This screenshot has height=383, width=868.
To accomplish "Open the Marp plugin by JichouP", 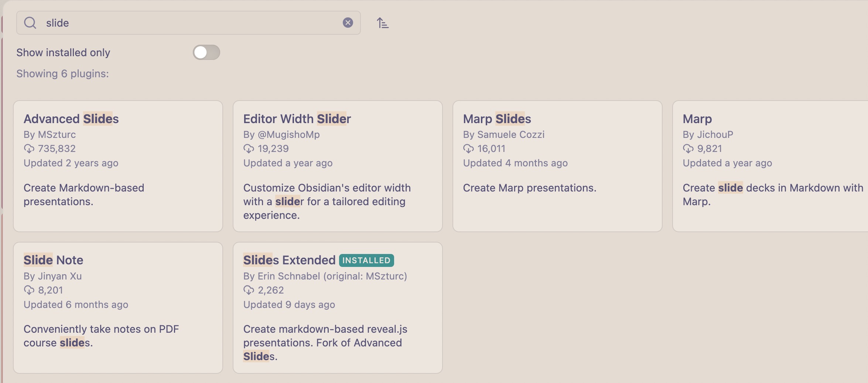I will tap(770, 166).
